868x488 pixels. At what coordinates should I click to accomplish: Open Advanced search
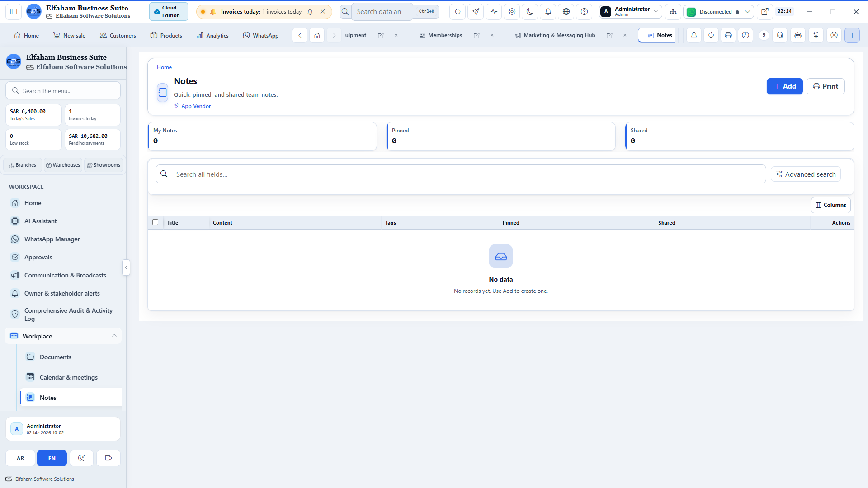pyautogui.click(x=806, y=174)
